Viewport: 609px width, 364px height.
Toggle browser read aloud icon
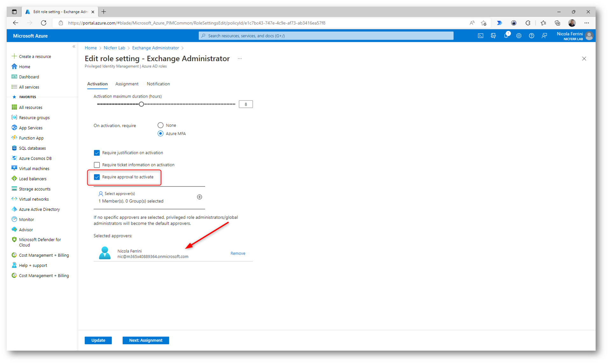pyautogui.click(x=472, y=23)
